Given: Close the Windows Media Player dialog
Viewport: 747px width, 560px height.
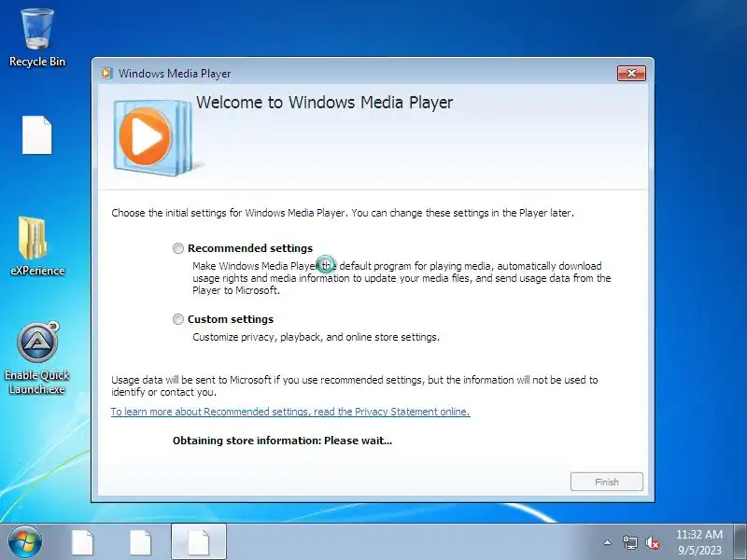Looking at the screenshot, I should coord(631,74).
